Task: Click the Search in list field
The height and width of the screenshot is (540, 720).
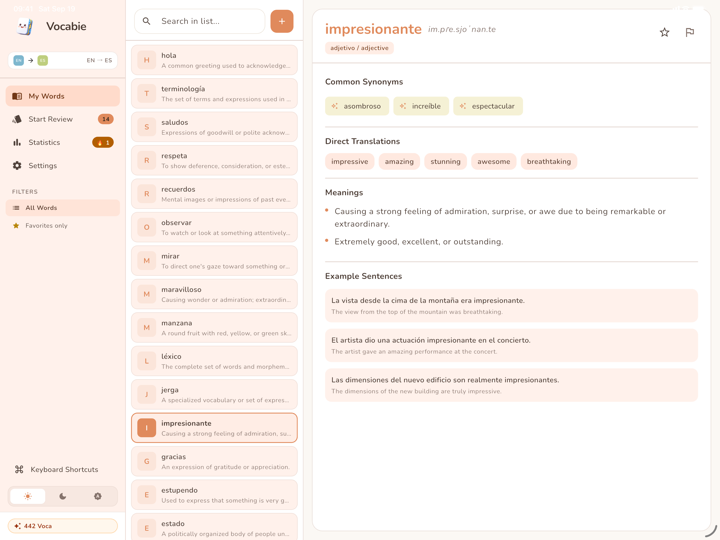Action: click(200, 21)
